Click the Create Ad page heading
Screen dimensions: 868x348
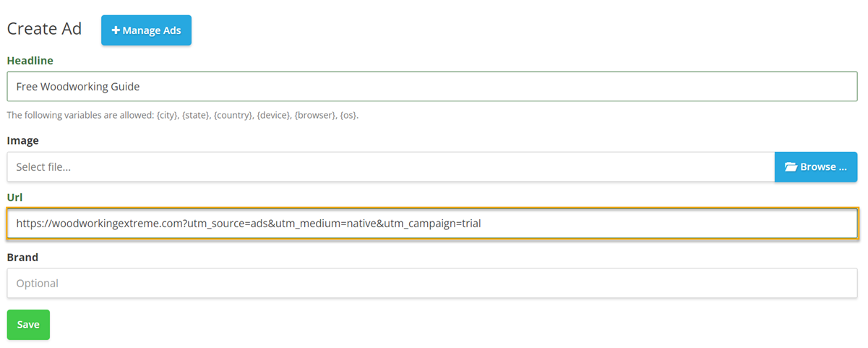point(44,29)
